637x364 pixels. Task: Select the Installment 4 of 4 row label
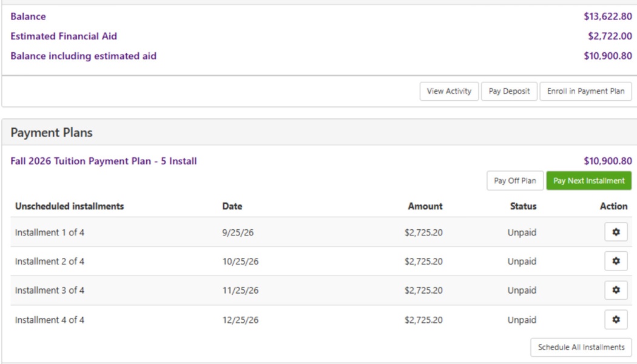50,320
